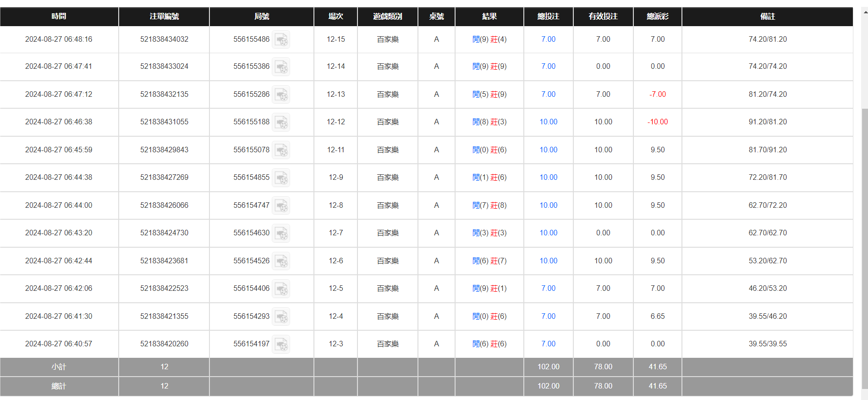The image size is (868, 400).
Task: Open the replay icon for round 556154630
Action: pyautogui.click(x=281, y=233)
